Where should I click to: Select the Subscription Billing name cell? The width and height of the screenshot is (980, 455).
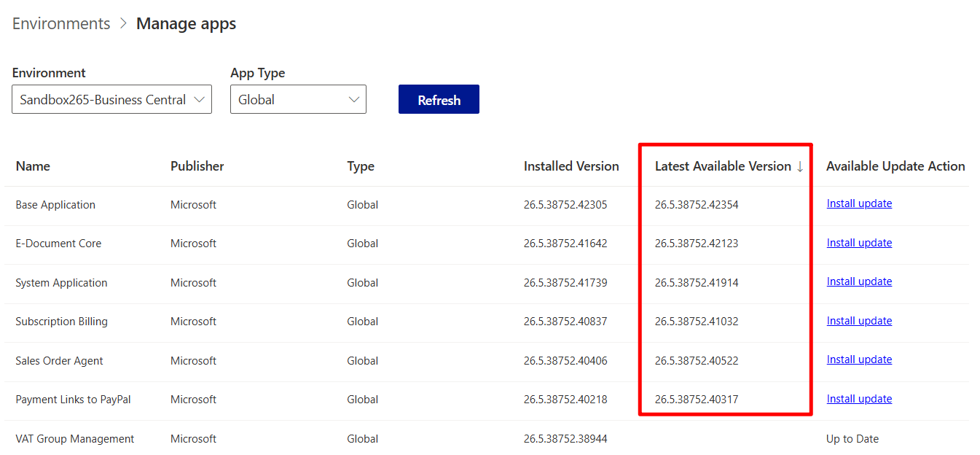61,322
